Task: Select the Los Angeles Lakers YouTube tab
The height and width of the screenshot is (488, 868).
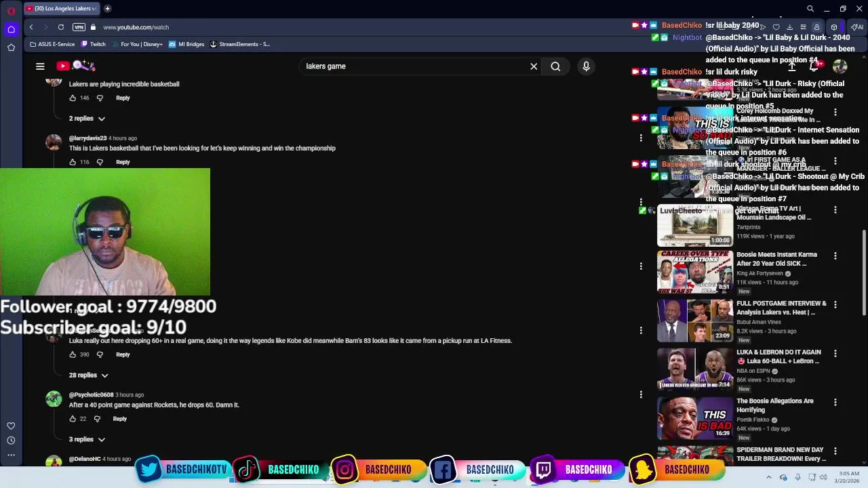Action: tap(62, 9)
